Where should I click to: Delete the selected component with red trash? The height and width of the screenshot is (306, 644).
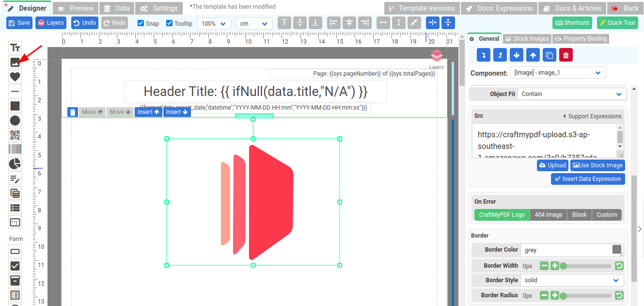click(565, 55)
